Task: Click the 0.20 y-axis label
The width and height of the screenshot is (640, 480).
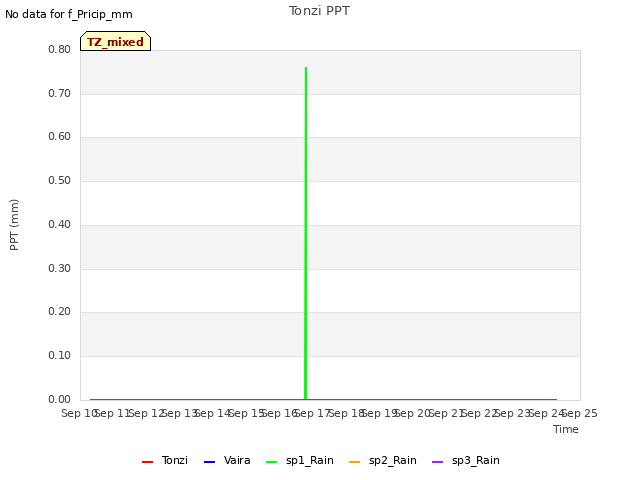Action: 60,311
